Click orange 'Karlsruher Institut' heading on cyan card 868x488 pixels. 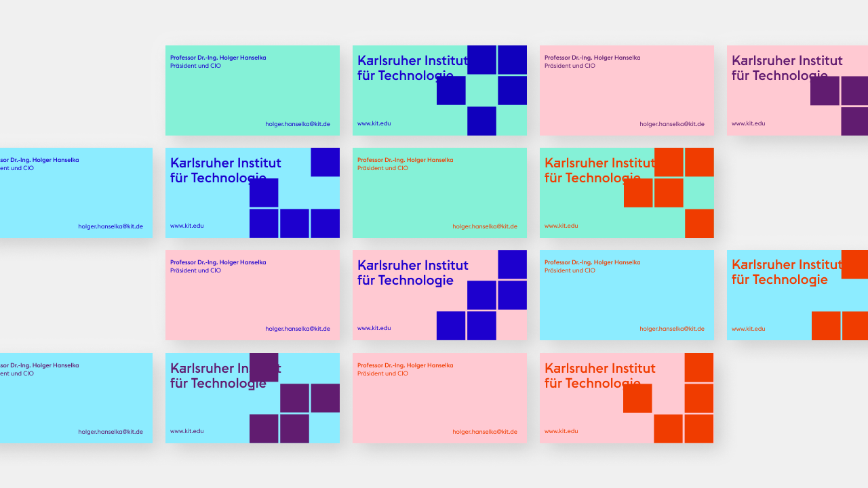(x=787, y=265)
